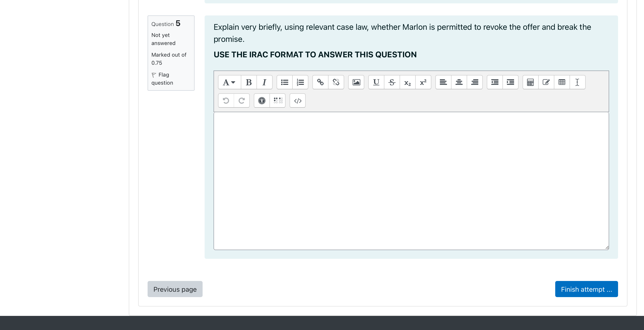Insert a table
Screen dimensions: 644x330
(561, 82)
